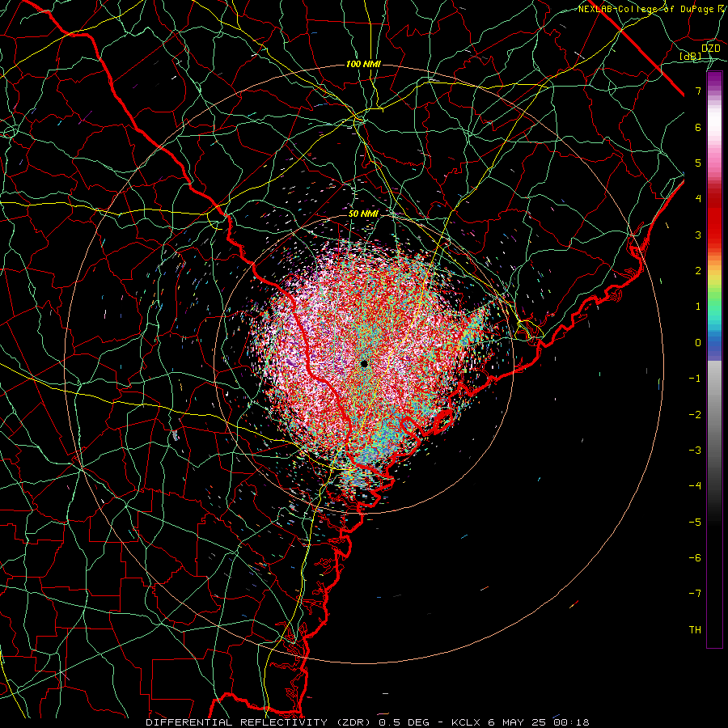Click the "-7" value on the color scale

coord(695,594)
